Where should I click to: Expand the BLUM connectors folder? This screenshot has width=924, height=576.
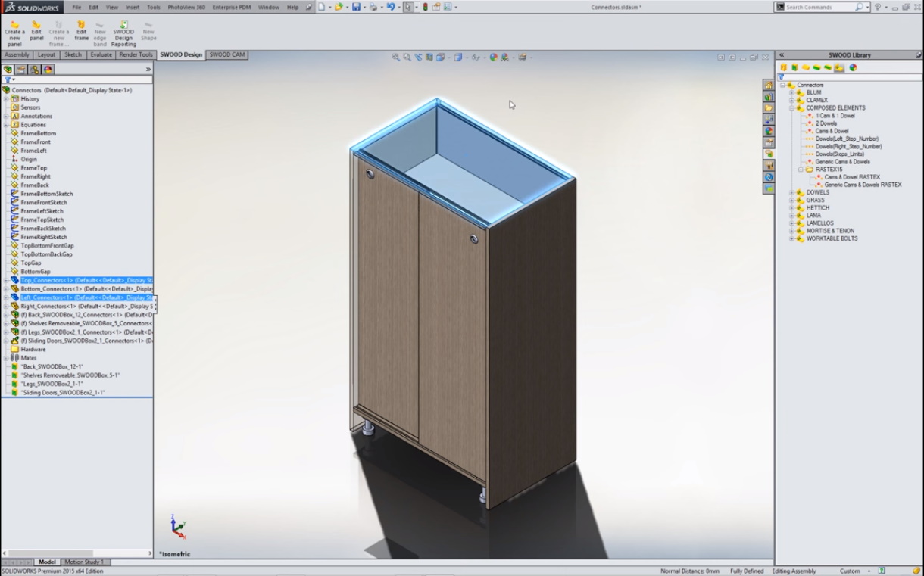point(792,93)
